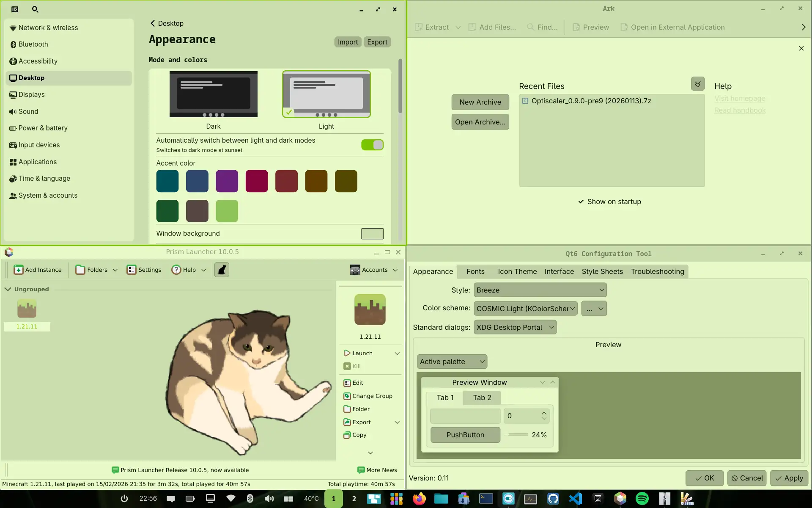Click Apply in Qt6 Configuration Tool

tap(789, 478)
